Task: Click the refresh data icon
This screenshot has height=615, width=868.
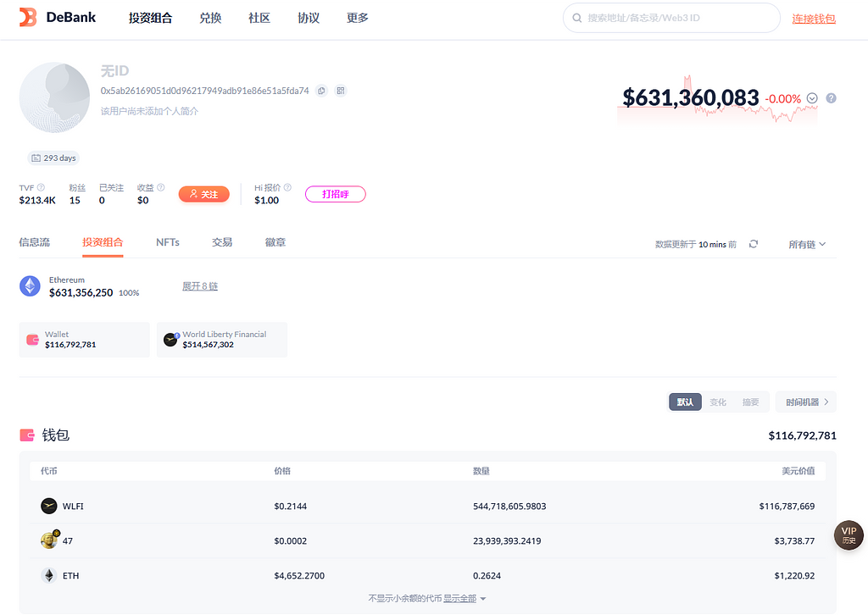Action: 754,244
